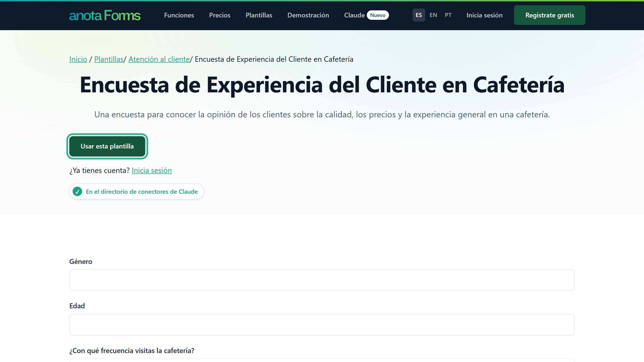Click the Usar esta plantilla button
Screen dimensions: 644x362
(107, 146)
